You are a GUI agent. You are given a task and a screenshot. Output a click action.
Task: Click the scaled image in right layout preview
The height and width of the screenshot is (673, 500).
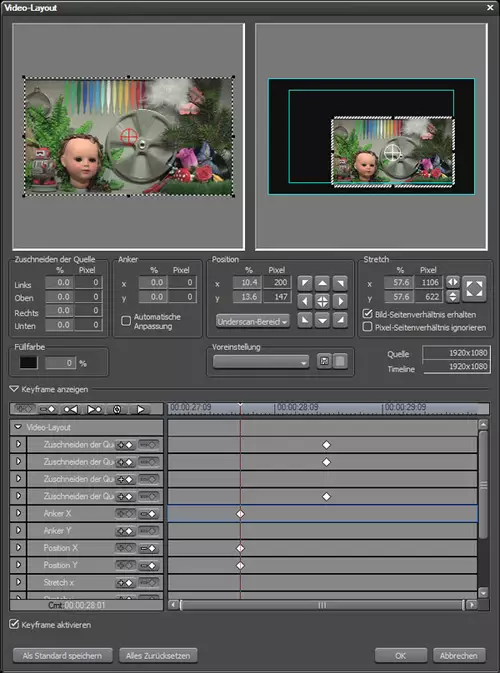pyautogui.click(x=393, y=152)
